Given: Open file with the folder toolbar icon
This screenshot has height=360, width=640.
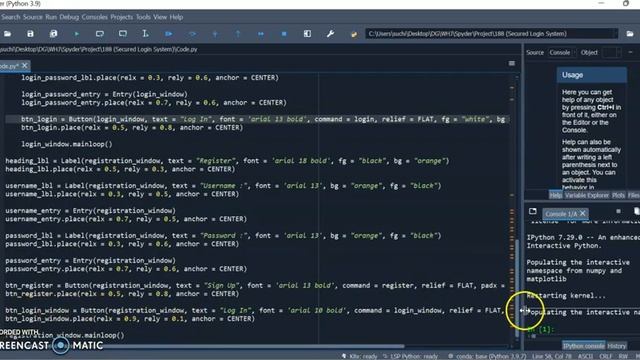Looking at the screenshot, I should (x=7, y=34).
